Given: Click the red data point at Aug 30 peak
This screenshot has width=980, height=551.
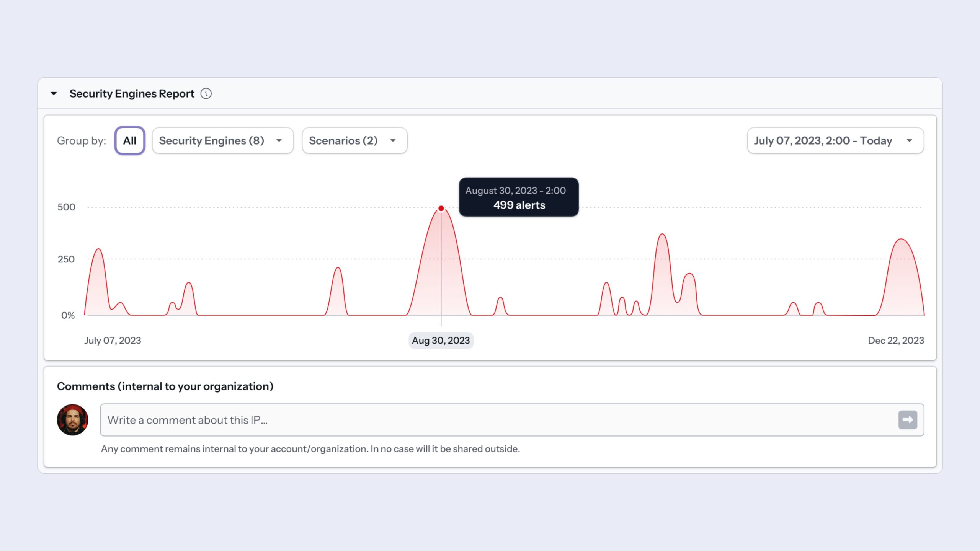Looking at the screenshot, I should [x=441, y=209].
